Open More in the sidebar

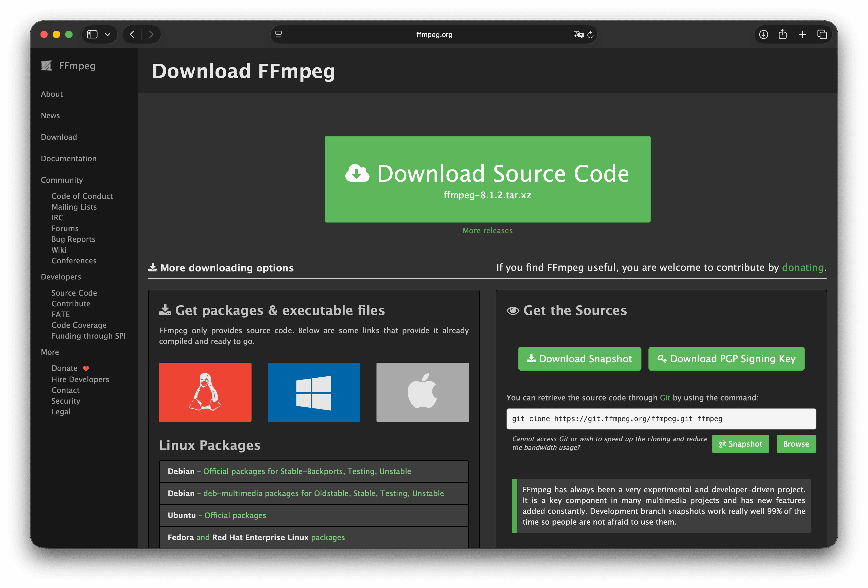pos(50,352)
